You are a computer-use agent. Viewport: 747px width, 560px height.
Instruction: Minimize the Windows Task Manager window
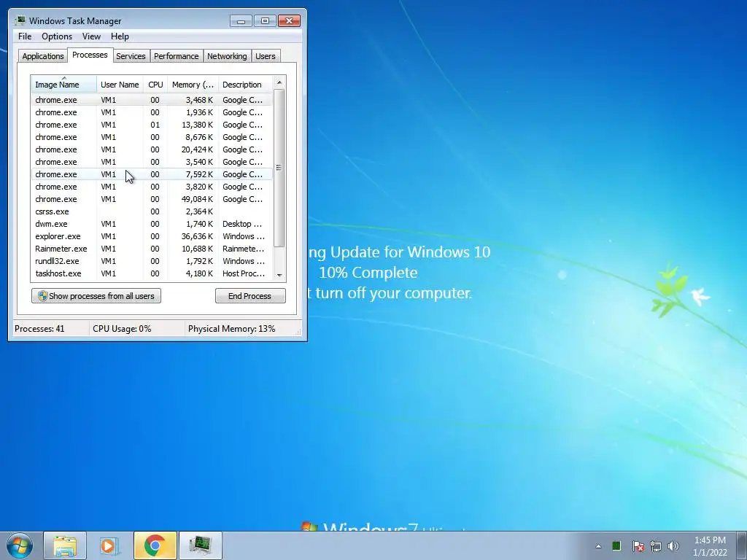click(x=241, y=21)
